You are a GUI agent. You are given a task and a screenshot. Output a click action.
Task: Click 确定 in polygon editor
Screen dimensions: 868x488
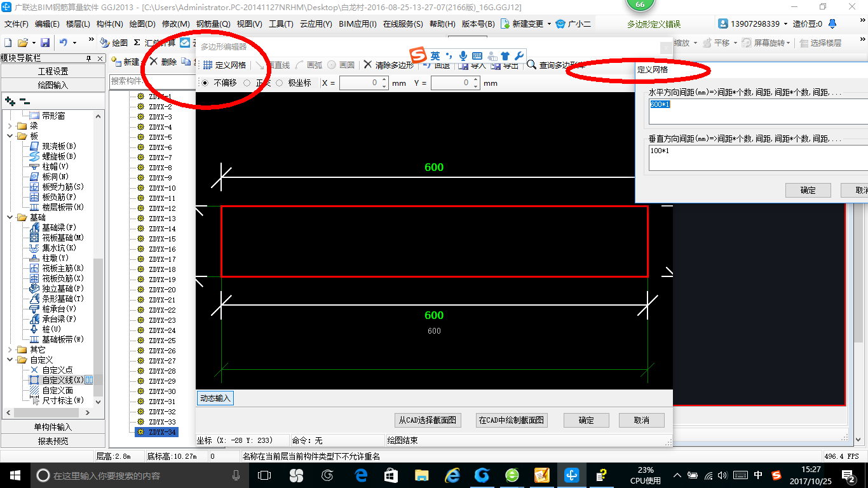click(x=586, y=420)
